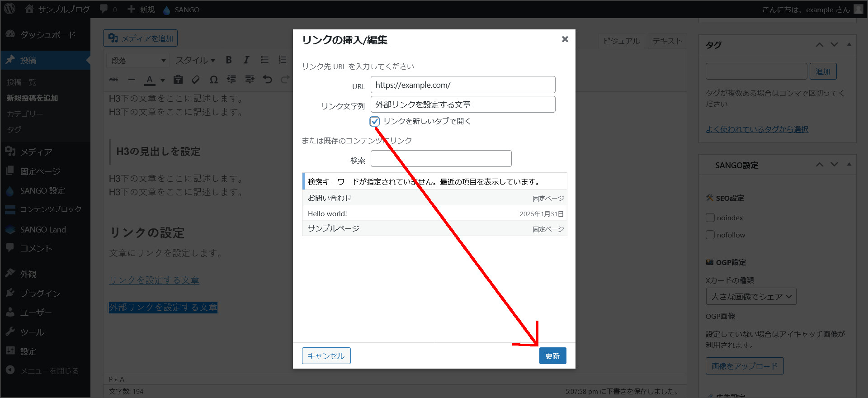Click the paste as text icon
Viewport: 868px width, 398px height.
[178, 80]
